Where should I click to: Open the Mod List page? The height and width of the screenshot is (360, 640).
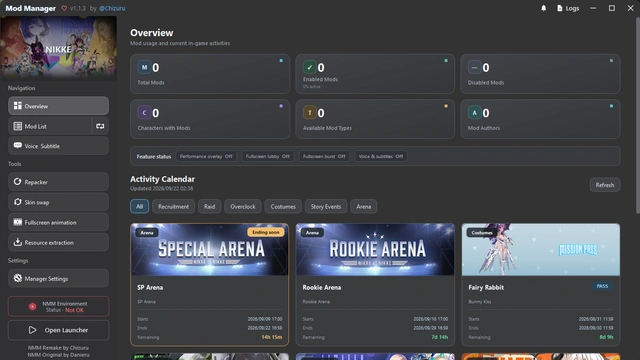(50, 126)
